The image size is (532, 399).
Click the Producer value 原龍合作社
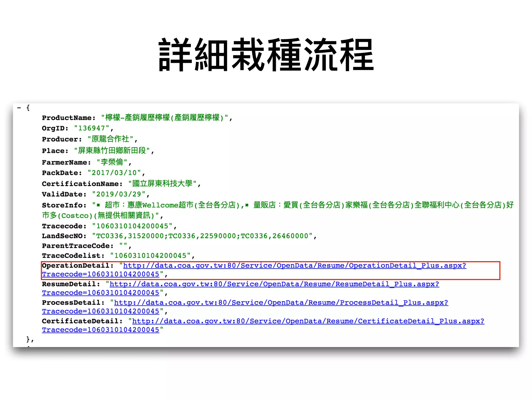coord(110,139)
